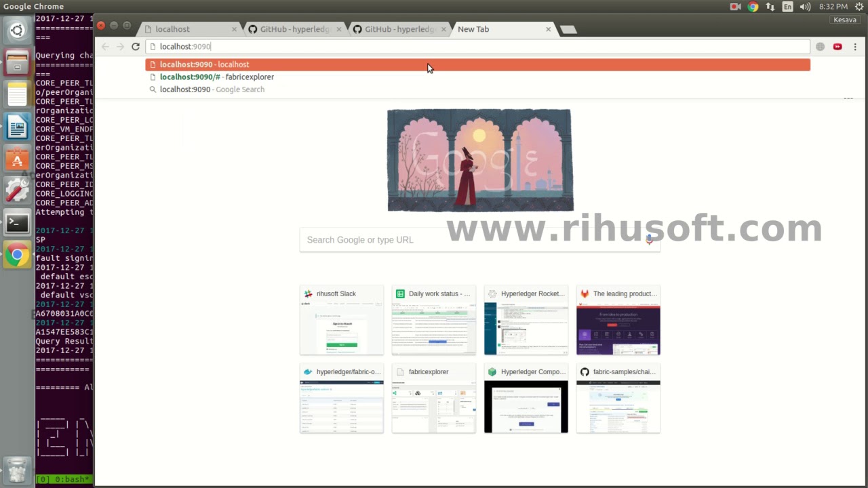868x488 pixels.
Task: Click the Google doodle image
Action: pos(480,160)
